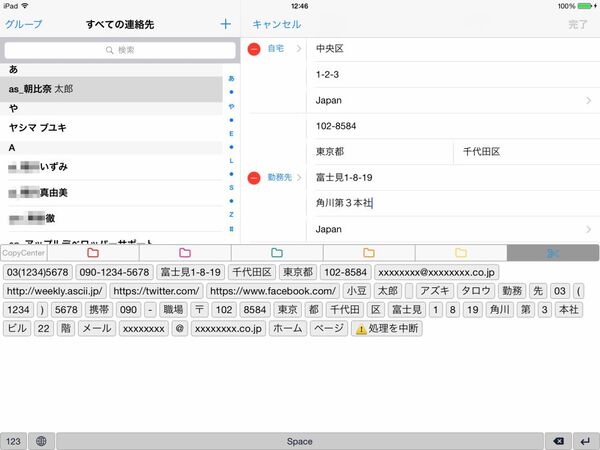The image size is (600, 450).
Task: Tap the 千代田区 city field
Action: click(527, 152)
